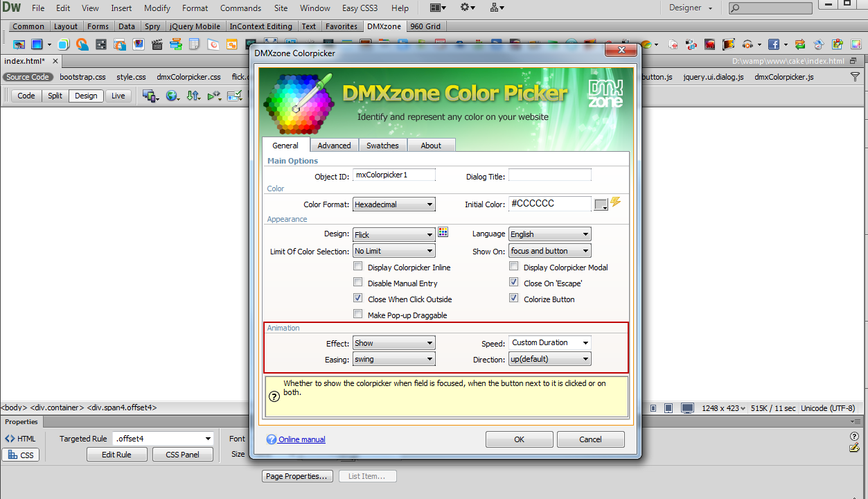The width and height of the screenshot is (868, 499).
Task: Click the CSS Panel button
Action: click(x=182, y=455)
